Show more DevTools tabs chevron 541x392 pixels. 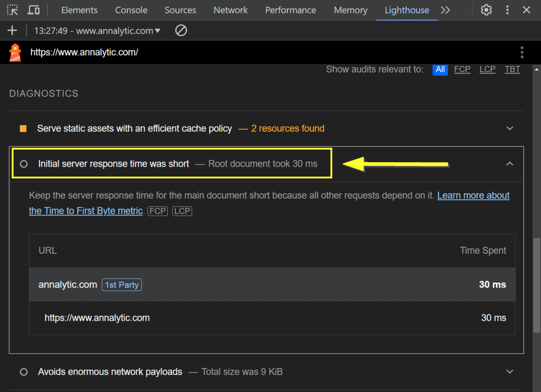pyautogui.click(x=445, y=10)
